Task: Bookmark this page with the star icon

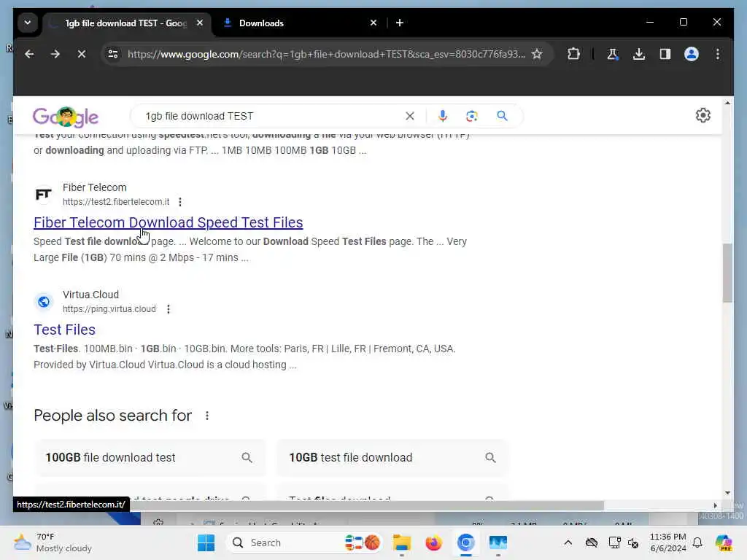Action: pyautogui.click(x=537, y=54)
